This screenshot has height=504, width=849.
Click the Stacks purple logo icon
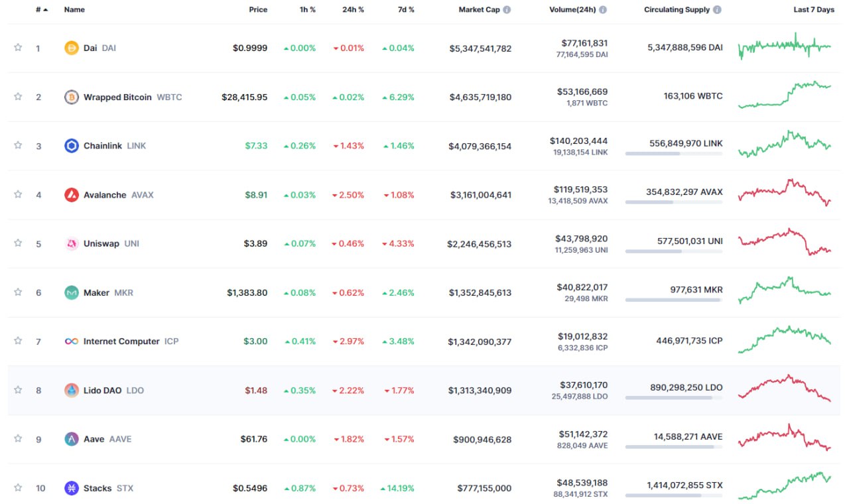click(72, 488)
